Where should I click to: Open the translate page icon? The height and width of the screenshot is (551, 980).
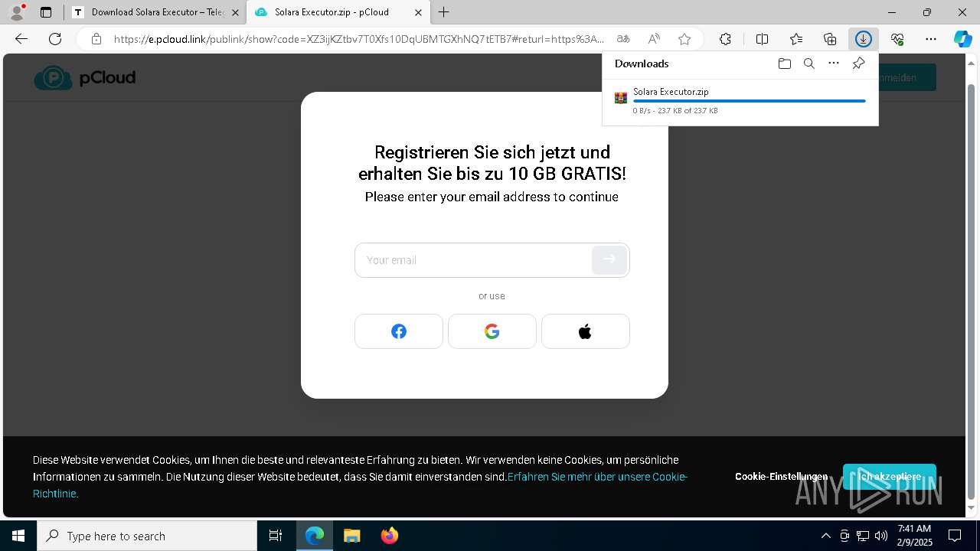pyautogui.click(x=623, y=39)
